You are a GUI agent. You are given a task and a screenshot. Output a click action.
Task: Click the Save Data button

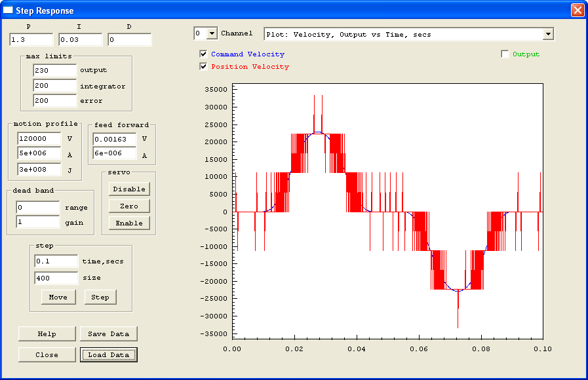click(109, 334)
